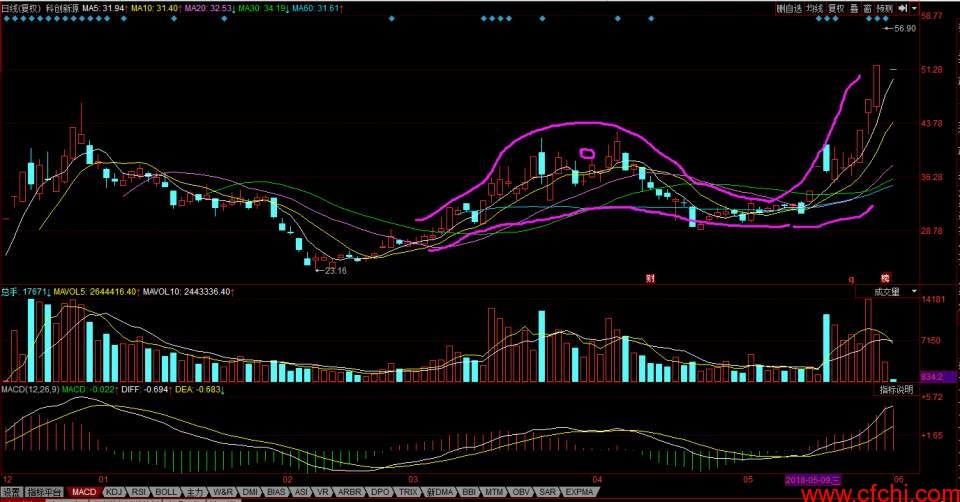Click the MA60: 31.61 legend value
Screen dimensions: 960x502
coord(317,9)
